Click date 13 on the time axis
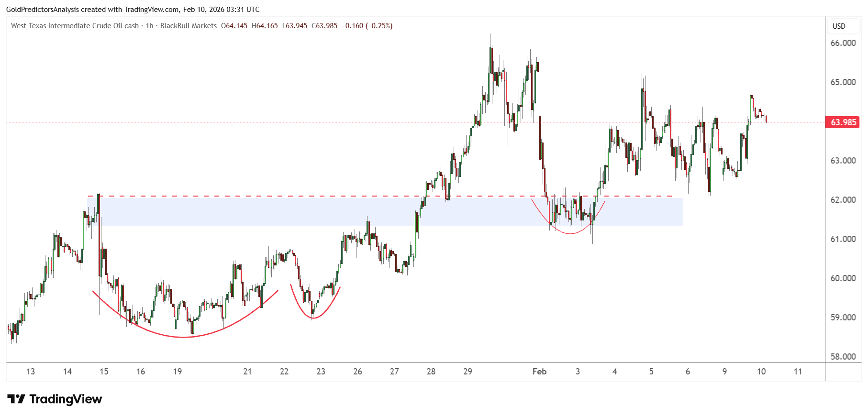The width and height of the screenshot is (868, 417). (31, 372)
